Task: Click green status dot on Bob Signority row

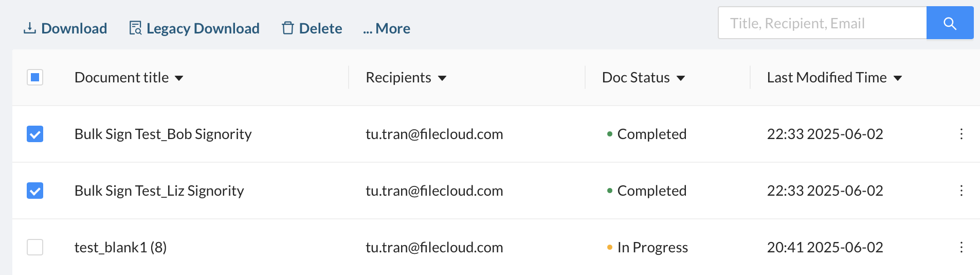Action: point(610,134)
